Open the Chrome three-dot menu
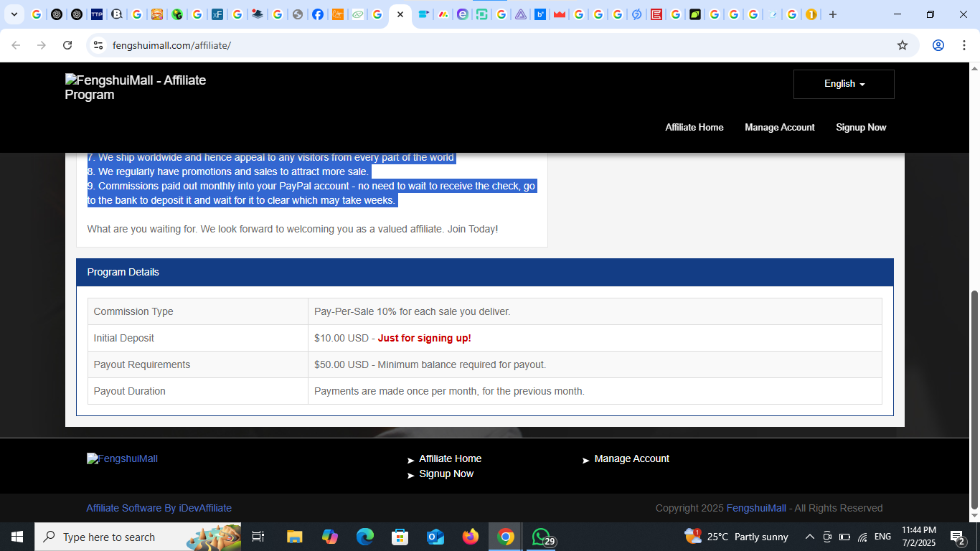980x551 pixels. pyautogui.click(x=963, y=45)
